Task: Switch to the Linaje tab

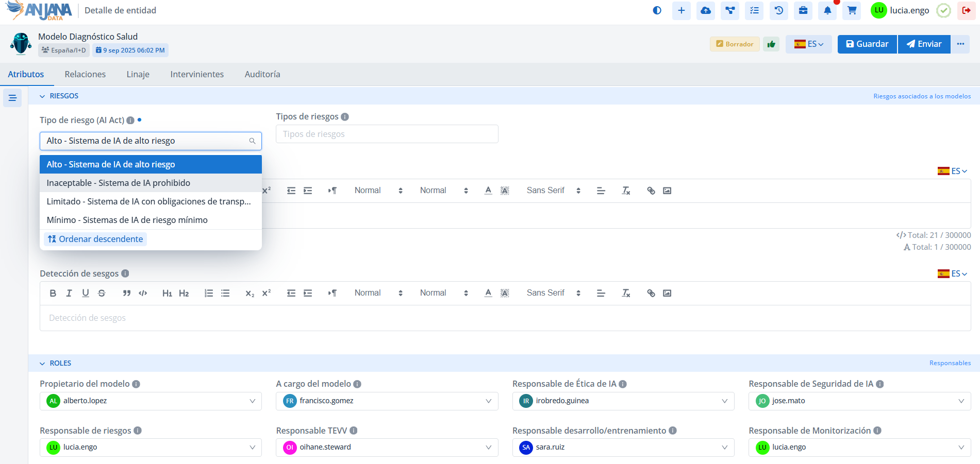Action: coord(138,74)
